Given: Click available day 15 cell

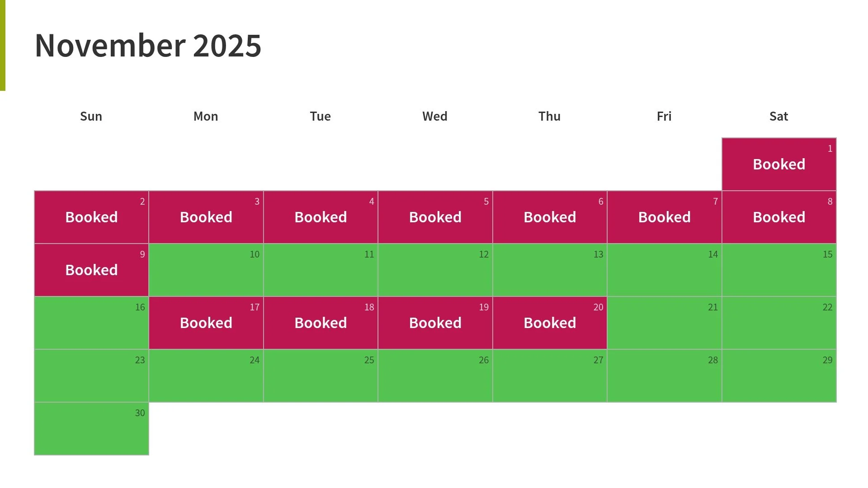Looking at the screenshot, I should pyautogui.click(x=779, y=270).
